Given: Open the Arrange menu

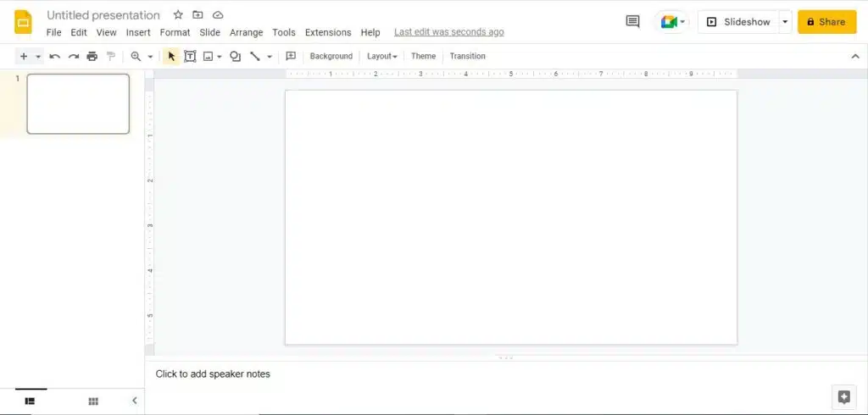Looking at the screenshot, I should (246, 32).
